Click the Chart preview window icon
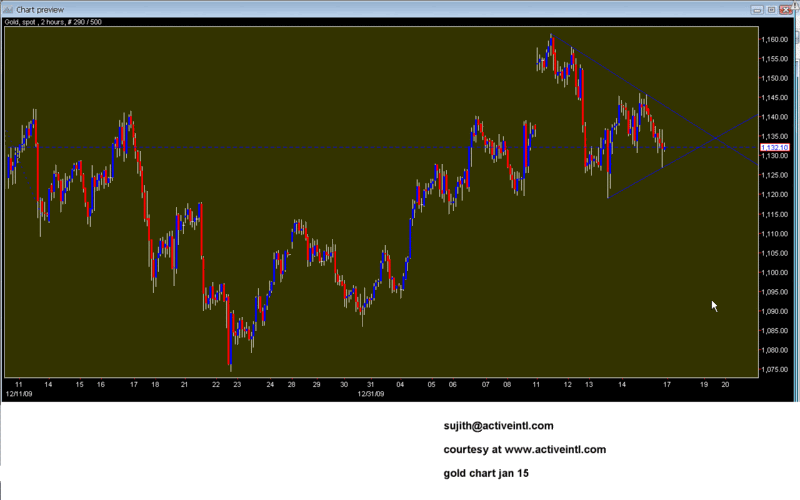 click(8, 9)
